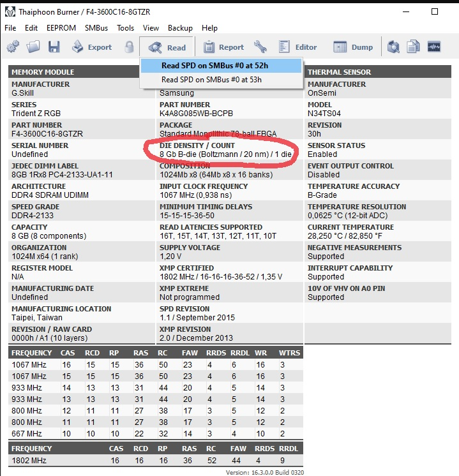Click the settings gear icon in toolbar
This screenshot has width=459, height=476.
tap(13, 47)
